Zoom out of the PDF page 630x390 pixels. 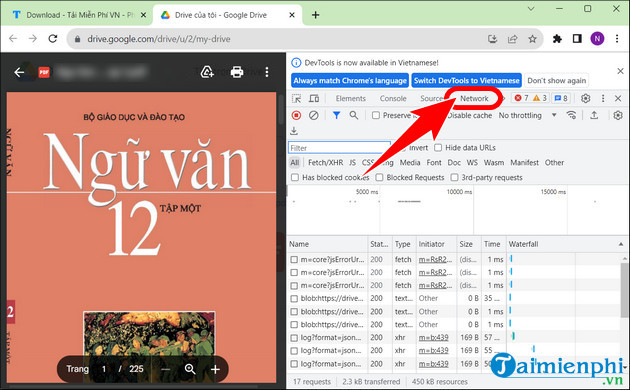point(166,369)
